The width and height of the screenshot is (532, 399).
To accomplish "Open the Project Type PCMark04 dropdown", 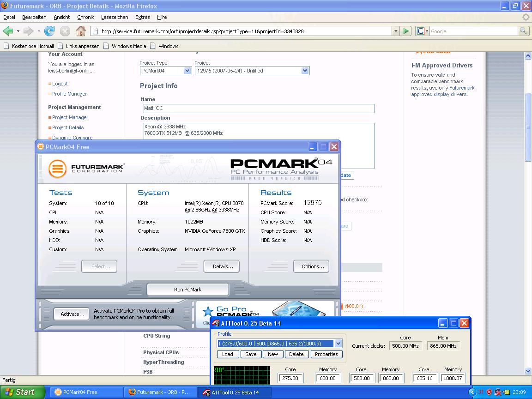I will pos(166,71).
